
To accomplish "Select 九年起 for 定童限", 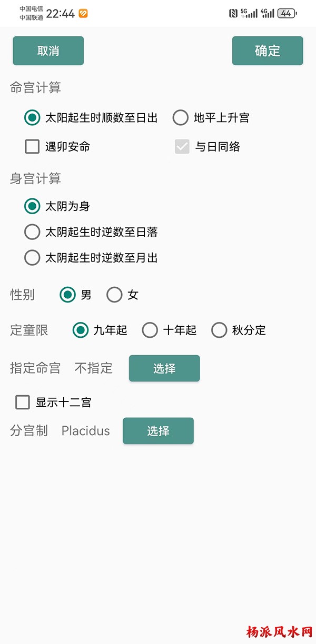I will pos(81,330).
